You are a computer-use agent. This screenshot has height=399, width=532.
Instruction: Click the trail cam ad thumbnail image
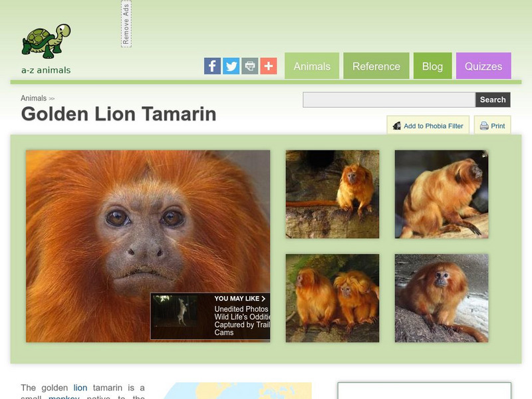coord(175,311)
